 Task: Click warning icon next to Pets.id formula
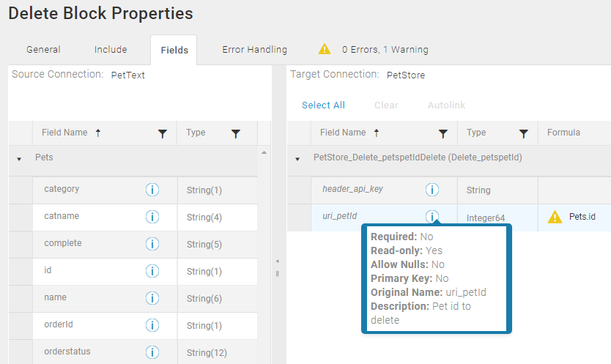pos(555,217)
